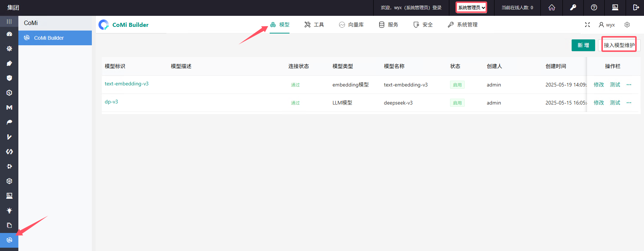The height and width of the screenshot is (251, 644).
Task: Open the computer monitor icon in the left sidebar
Action: (x=9, y=196)
